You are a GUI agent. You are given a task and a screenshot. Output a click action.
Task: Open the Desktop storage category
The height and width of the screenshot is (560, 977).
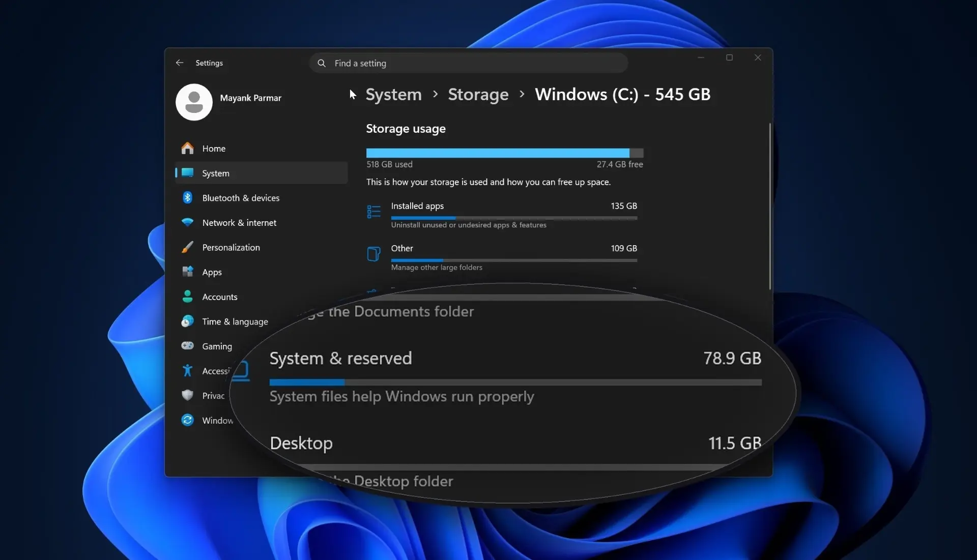coord(301,444)
